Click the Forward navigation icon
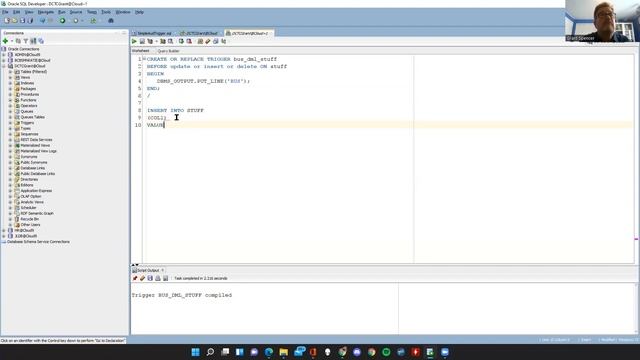Image resolution: width=640 pixels, height=360 pixels. point(76,20)
